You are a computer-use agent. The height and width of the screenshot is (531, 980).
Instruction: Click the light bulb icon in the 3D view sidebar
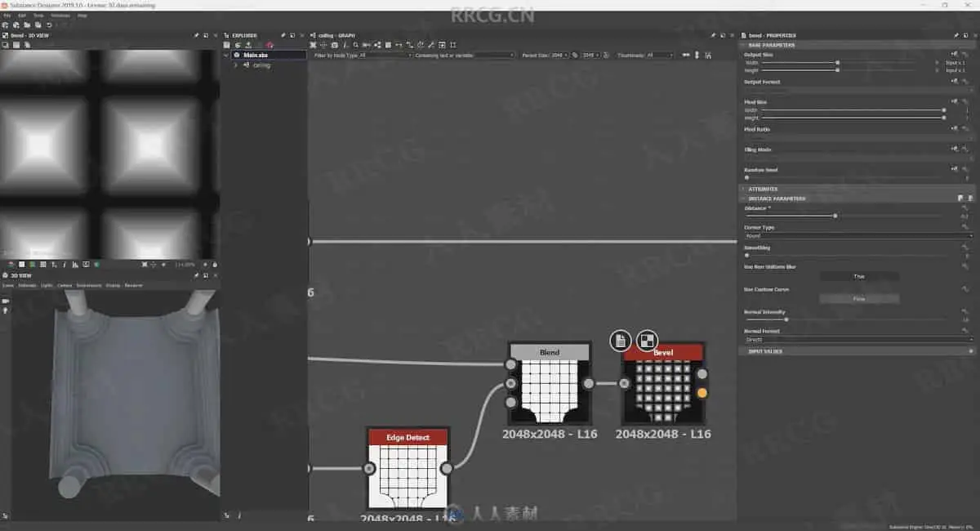click(x=6, y=310)
